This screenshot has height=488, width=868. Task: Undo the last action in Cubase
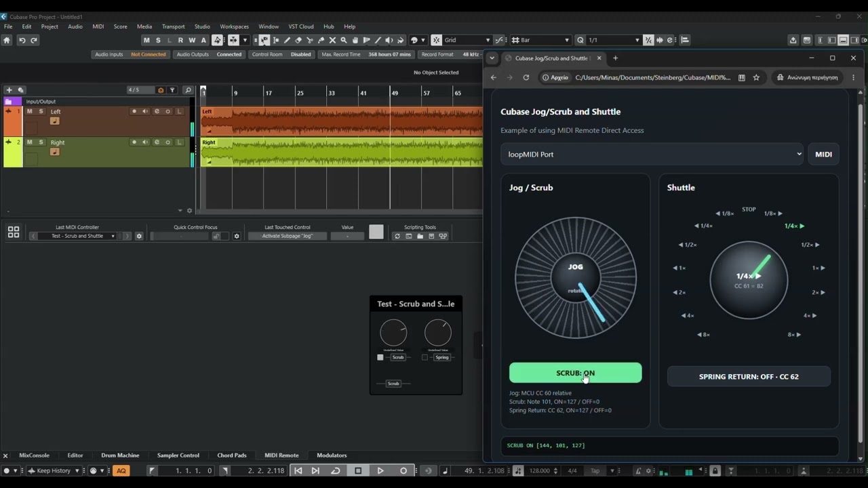tap(22, 40)
